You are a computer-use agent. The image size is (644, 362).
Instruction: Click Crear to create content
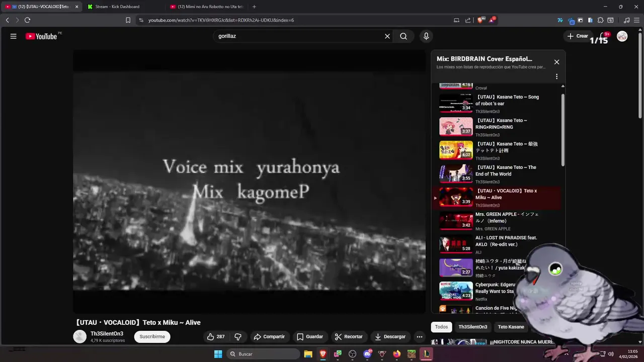pyautogui.click(x=578, y=36)
